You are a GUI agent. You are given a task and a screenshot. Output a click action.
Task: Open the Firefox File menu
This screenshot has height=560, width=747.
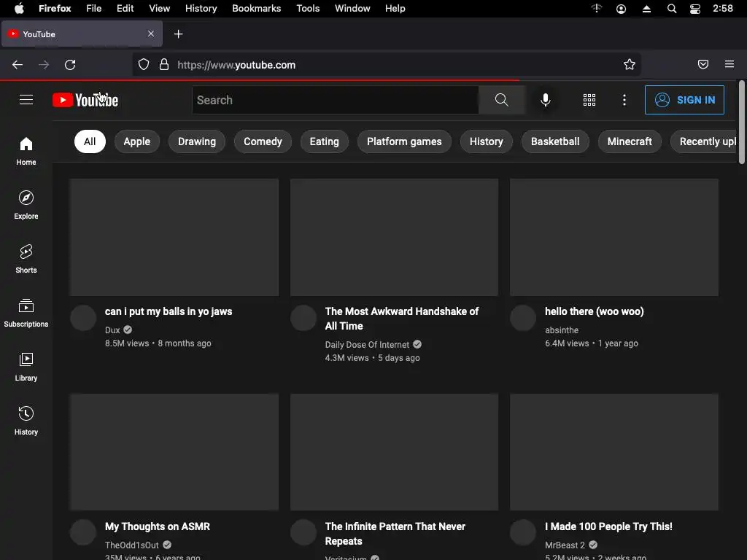[94, 9]
